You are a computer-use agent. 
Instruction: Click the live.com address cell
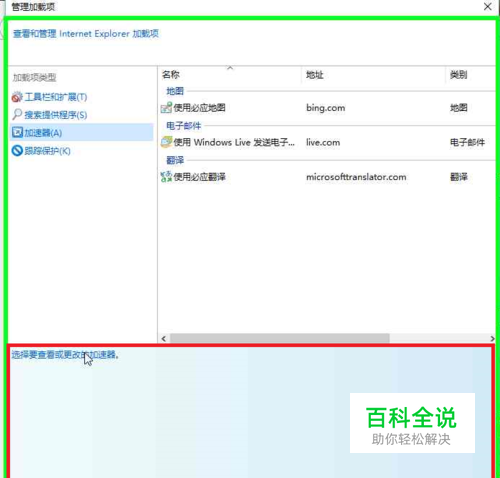(x=323, y=143)
